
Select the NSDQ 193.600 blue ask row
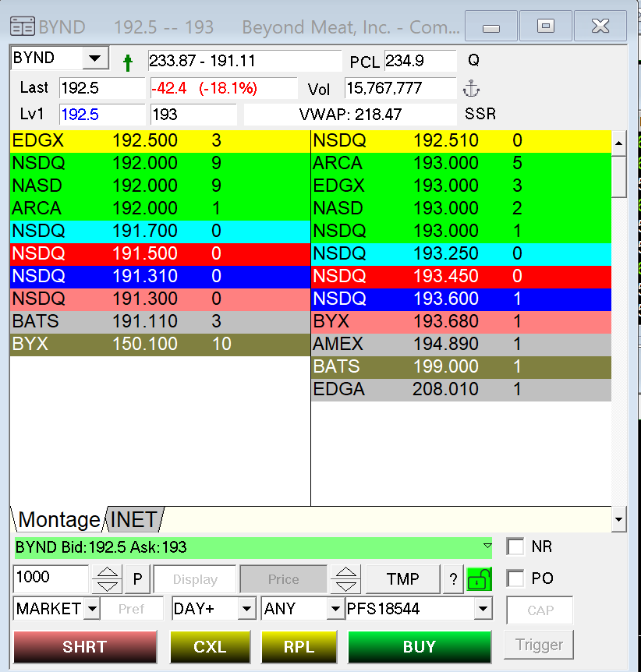click(462, 299)
